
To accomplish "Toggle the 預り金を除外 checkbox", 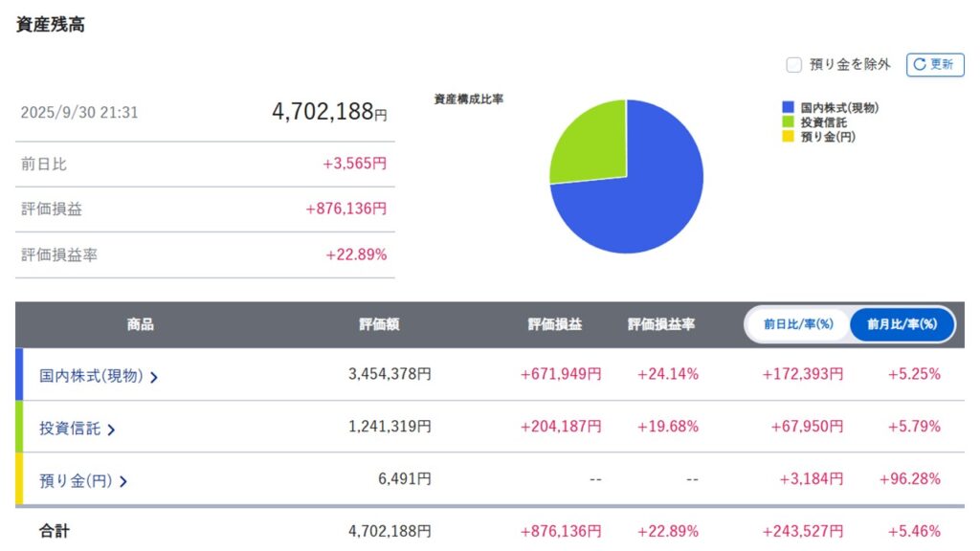I will (793, 65).
